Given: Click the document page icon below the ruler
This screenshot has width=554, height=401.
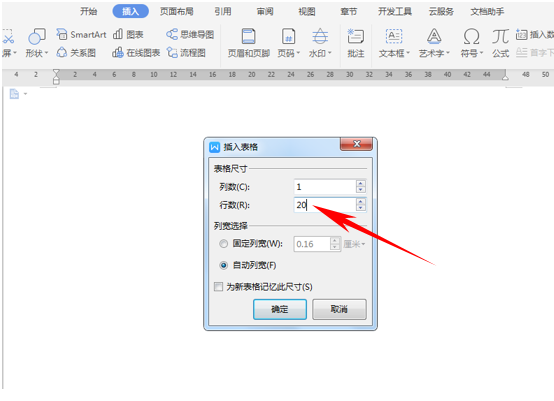Looking at the screenshot, I should coord(14,94).
